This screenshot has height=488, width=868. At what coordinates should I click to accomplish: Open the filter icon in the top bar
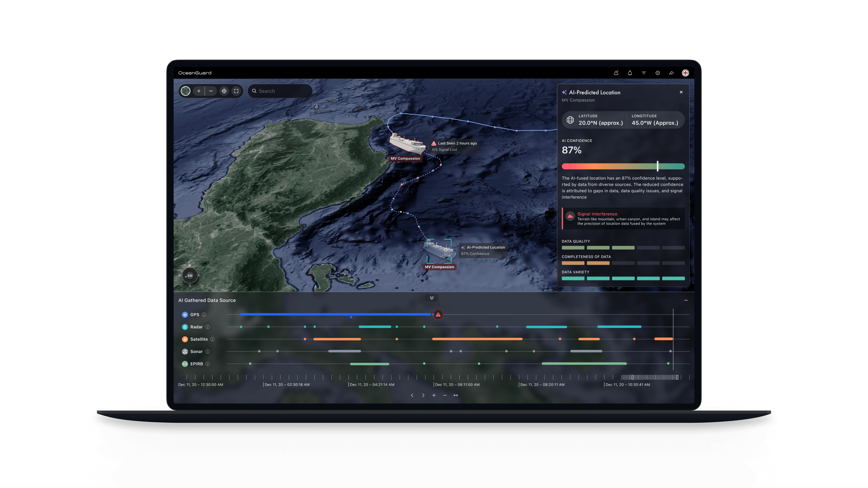click(x=644, y=73)
